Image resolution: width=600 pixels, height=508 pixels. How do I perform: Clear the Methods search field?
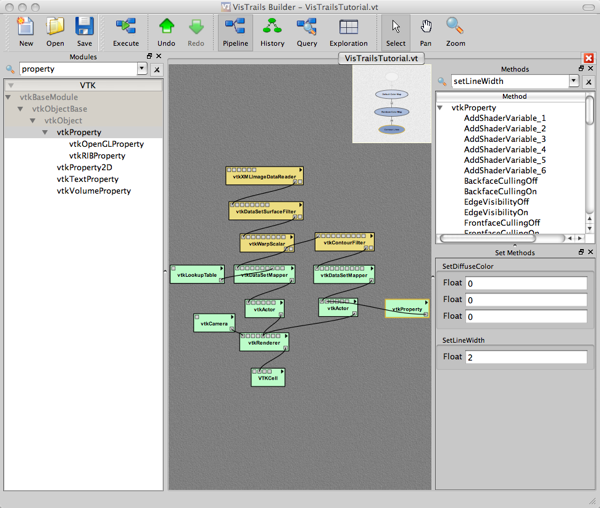(x=589, y=82)
